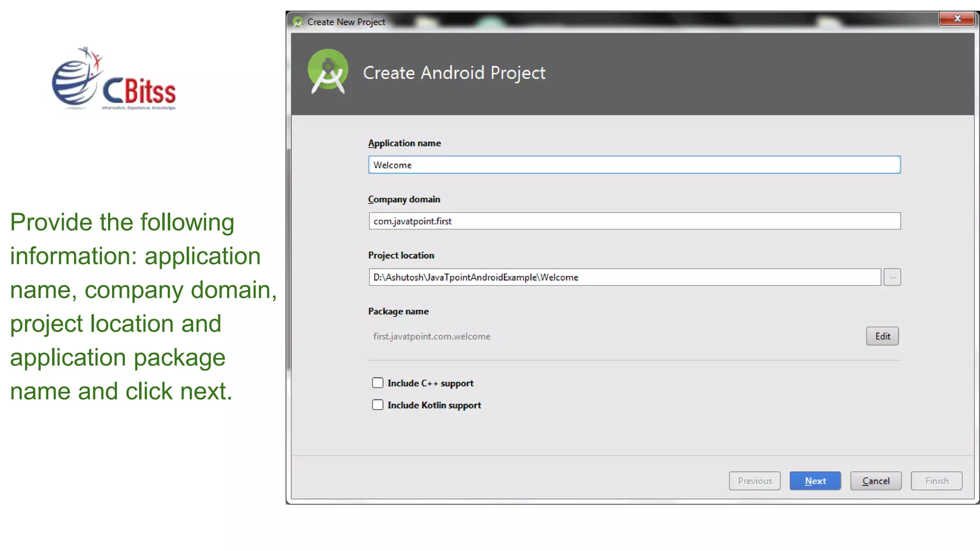Click the Create Android Project heading
The height and width of the screenshot is (551, 980).
[454, 73]
